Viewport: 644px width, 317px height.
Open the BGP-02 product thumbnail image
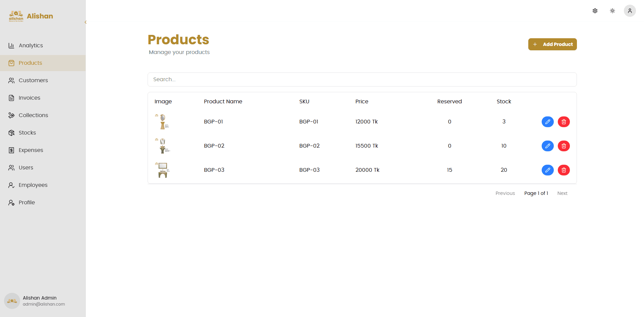163,146
